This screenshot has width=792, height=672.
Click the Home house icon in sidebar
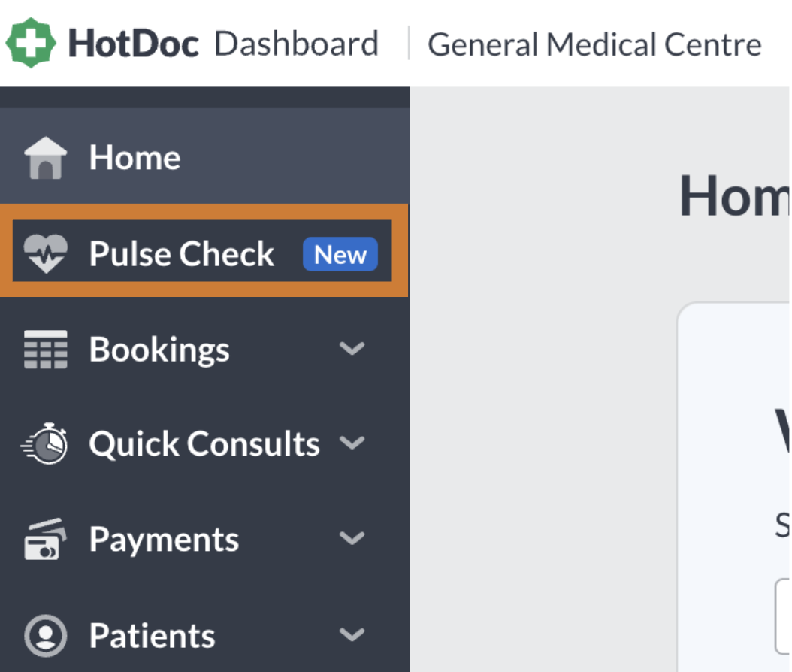[x=45, y=158]
